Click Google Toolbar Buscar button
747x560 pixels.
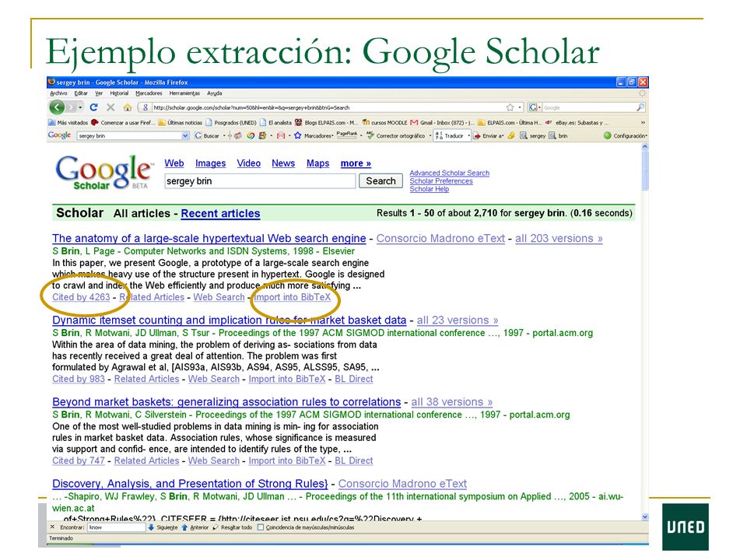tap(207, 135)
